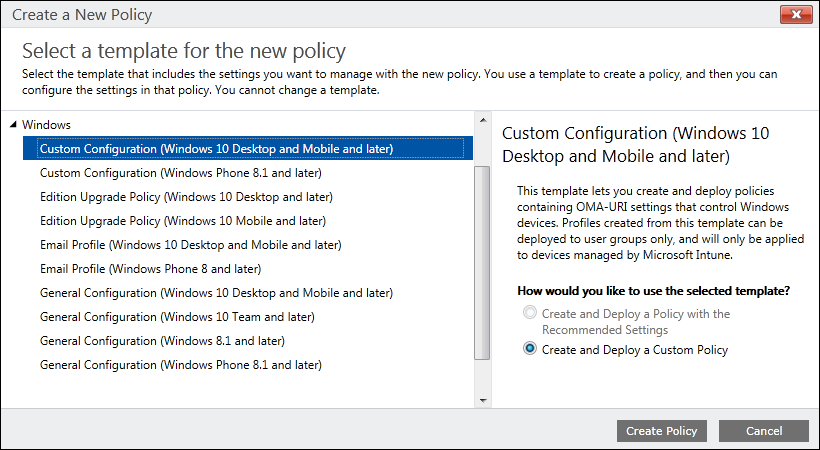Screen dimensions: 820x450
Task: Choose Edition Upgrade Policy (Windows 10 Mobile)
Action: [x=182, y=221]
